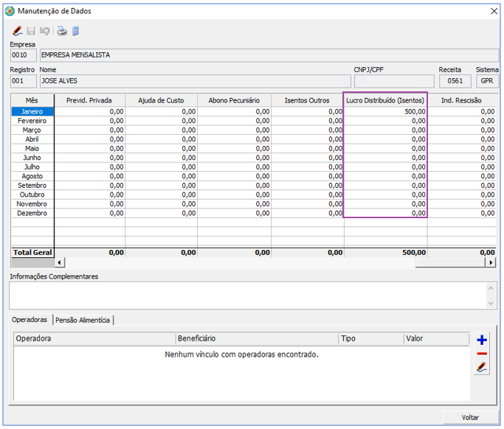504x429 pixels.
Task: Switch to the Pensão Alimentícia tab
Action: (83, 320)
